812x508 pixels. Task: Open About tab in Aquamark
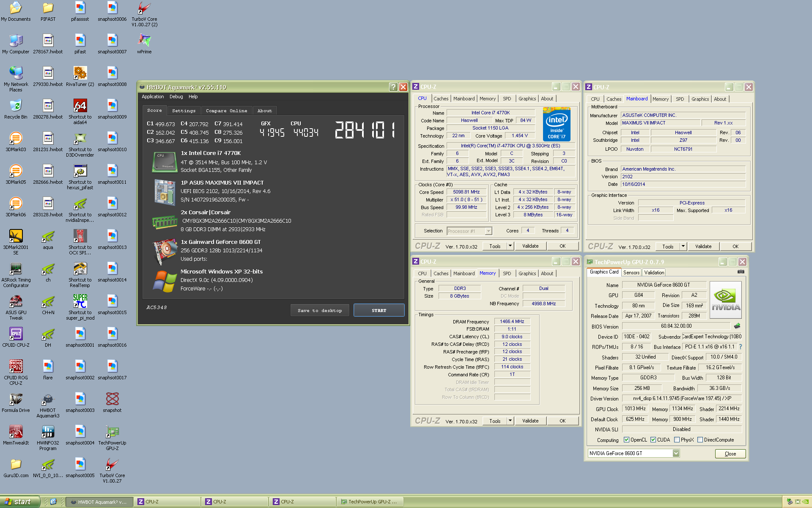[x=265, y=110]
